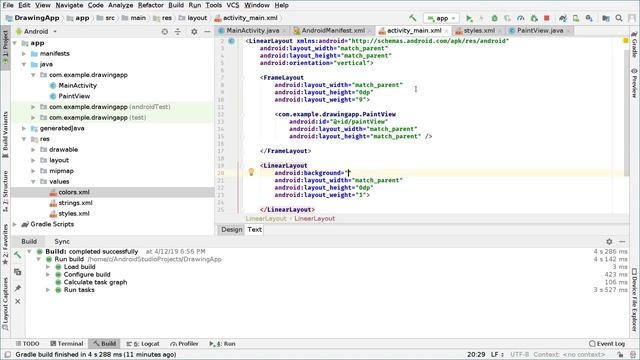Collapse the java folder
Screen dimensions: 640x360
coord(24,64)
